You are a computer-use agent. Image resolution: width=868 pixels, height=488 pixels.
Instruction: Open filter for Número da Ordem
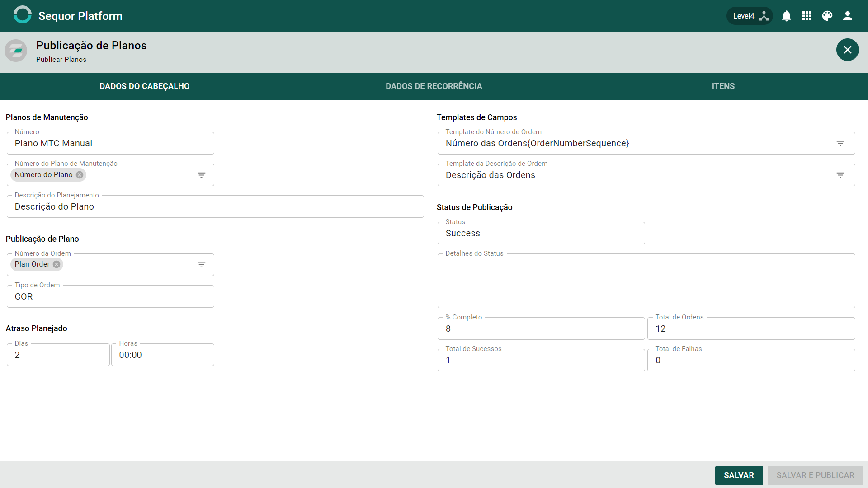pyautogui.click(x=202, y=265)
